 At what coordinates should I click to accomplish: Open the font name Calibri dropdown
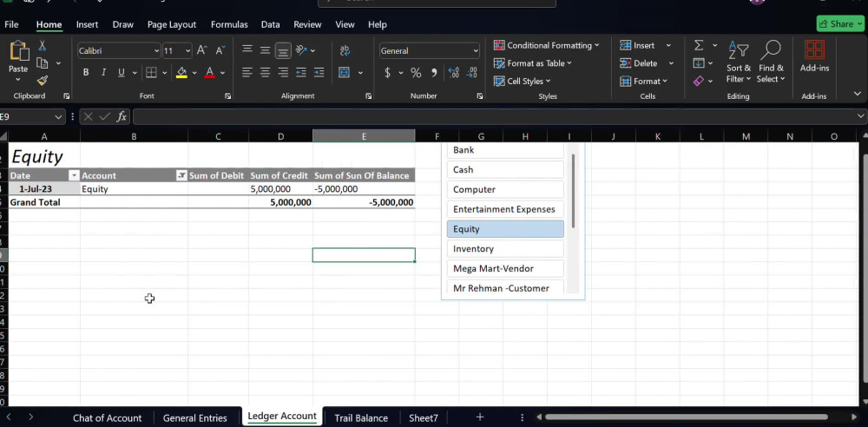[x=156, y=51]
